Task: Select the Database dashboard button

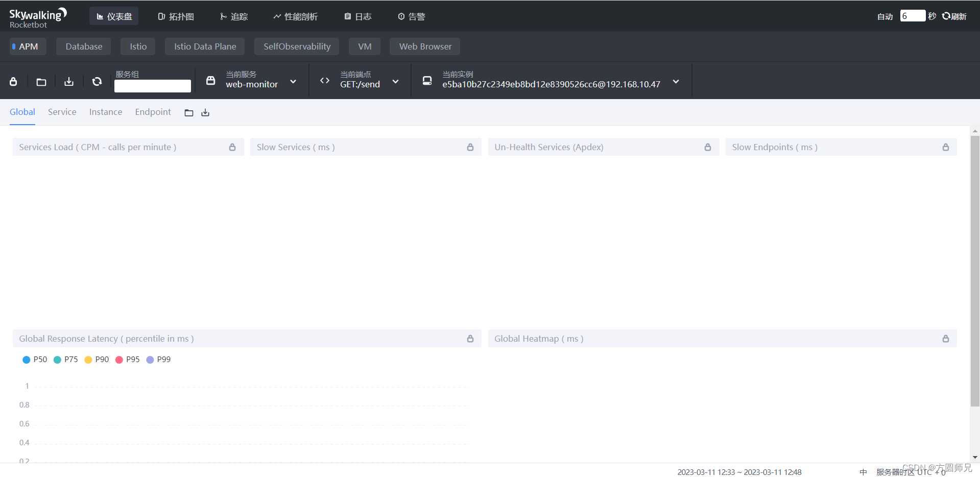Action: click(x=84, y=46)
